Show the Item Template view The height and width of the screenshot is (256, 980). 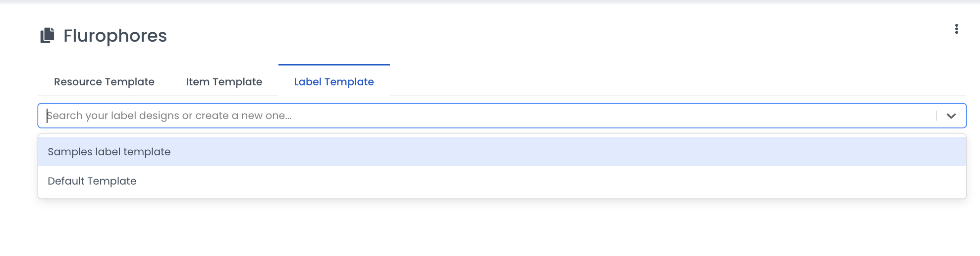(x=224, y=82)
